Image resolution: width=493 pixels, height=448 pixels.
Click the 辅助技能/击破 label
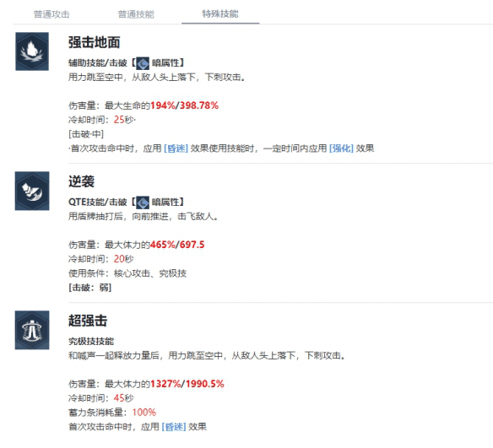pyautogui.click(x=98, y=63)
